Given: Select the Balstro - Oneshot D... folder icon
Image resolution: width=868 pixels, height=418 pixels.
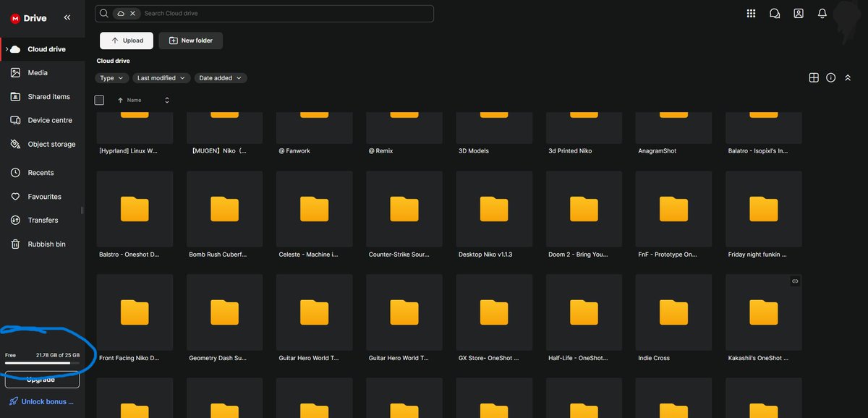Looking at the screenshot, I should click(x=135, y=209).
